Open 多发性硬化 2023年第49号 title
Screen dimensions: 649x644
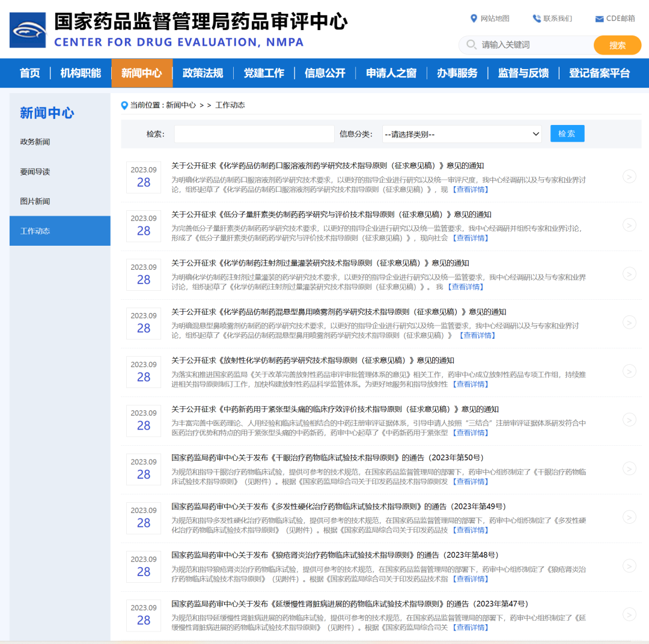(x=339, y=506)
